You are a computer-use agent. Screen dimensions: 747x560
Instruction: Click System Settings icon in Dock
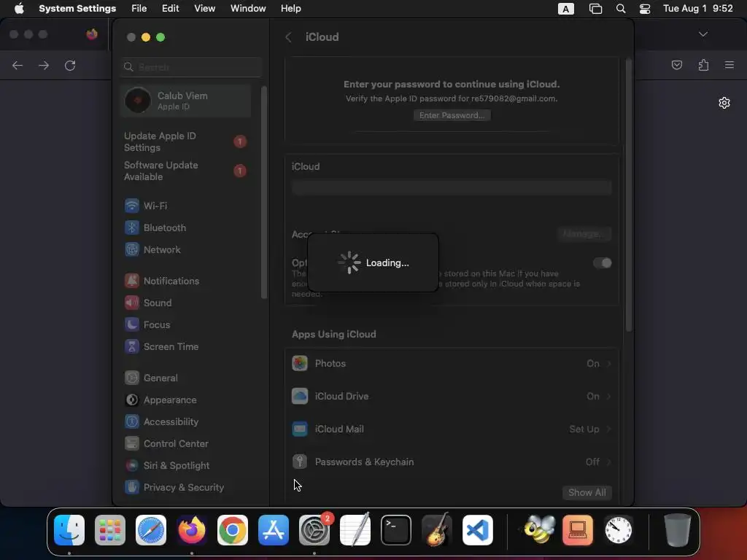point(314,530)
